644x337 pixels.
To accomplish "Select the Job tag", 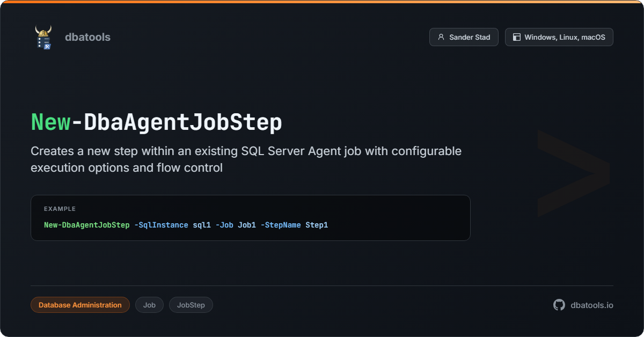I will click(149, 305).
